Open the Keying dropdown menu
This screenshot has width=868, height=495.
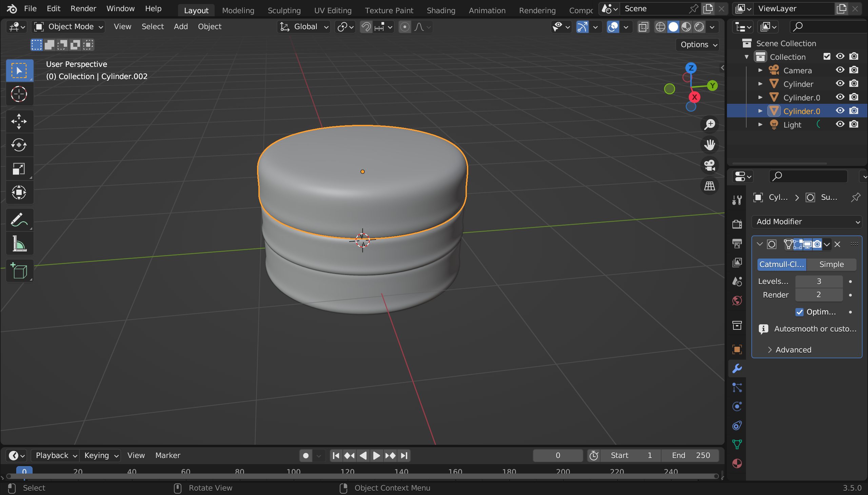click(101, 456)
